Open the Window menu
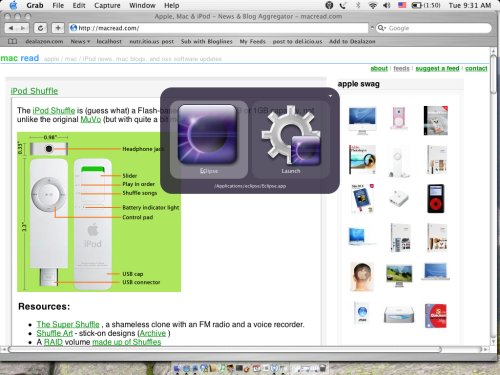Viewport: 500px width, 375px height. tap(142, 5)
